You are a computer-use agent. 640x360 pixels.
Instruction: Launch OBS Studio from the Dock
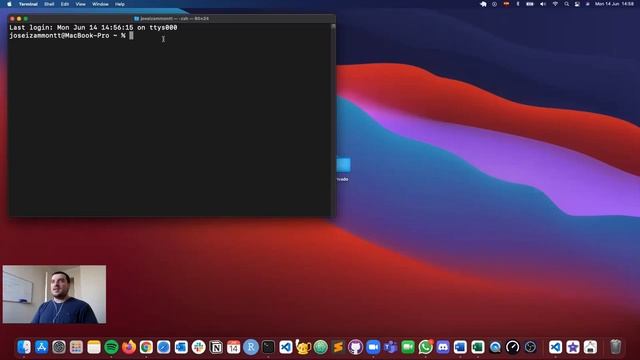530,347
